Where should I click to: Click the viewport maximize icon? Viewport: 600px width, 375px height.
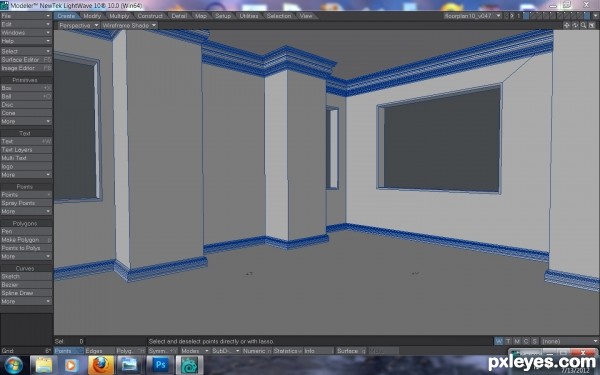592,25
